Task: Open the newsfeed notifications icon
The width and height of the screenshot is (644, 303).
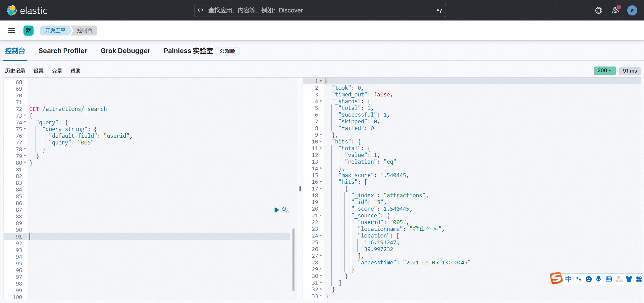Action: coord(615,10)
